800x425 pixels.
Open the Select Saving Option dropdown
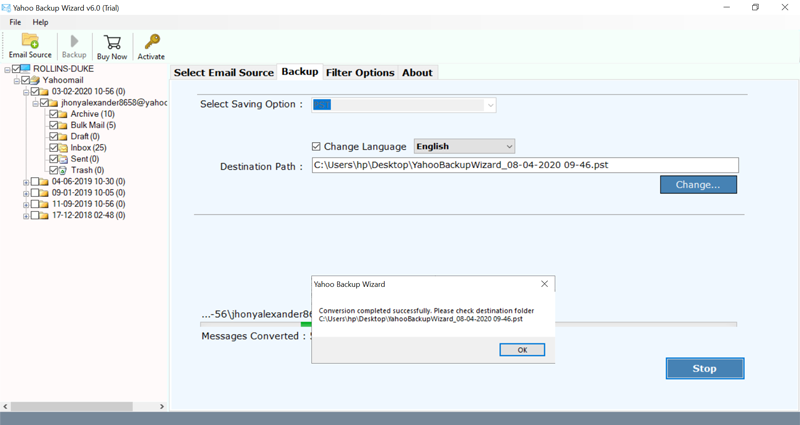point(490,105)
